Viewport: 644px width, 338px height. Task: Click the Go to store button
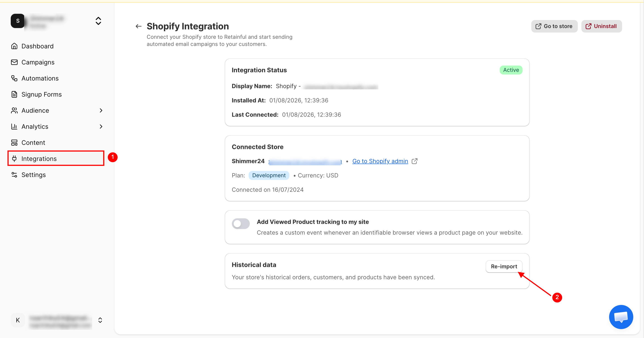[x=554, y=26]
